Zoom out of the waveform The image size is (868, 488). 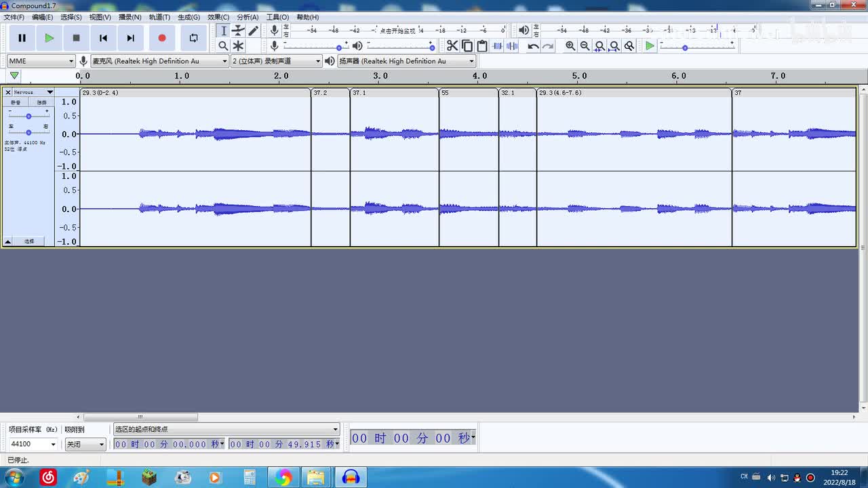(x=585, y=45)
